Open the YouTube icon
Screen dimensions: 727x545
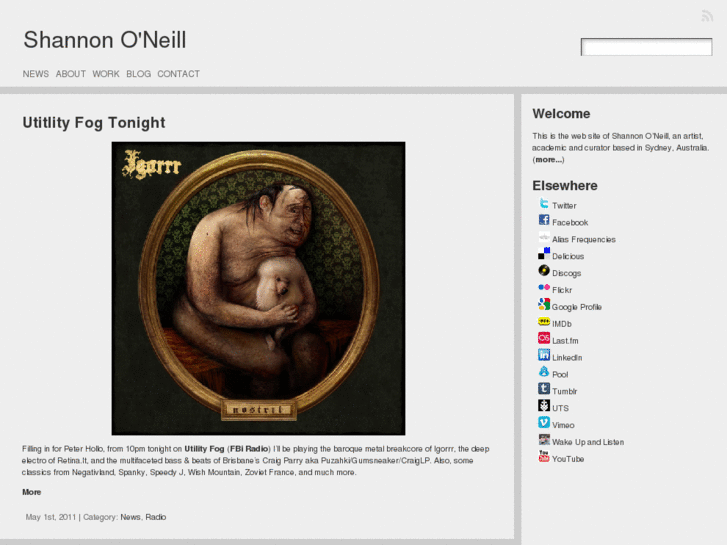pos(544,456)
